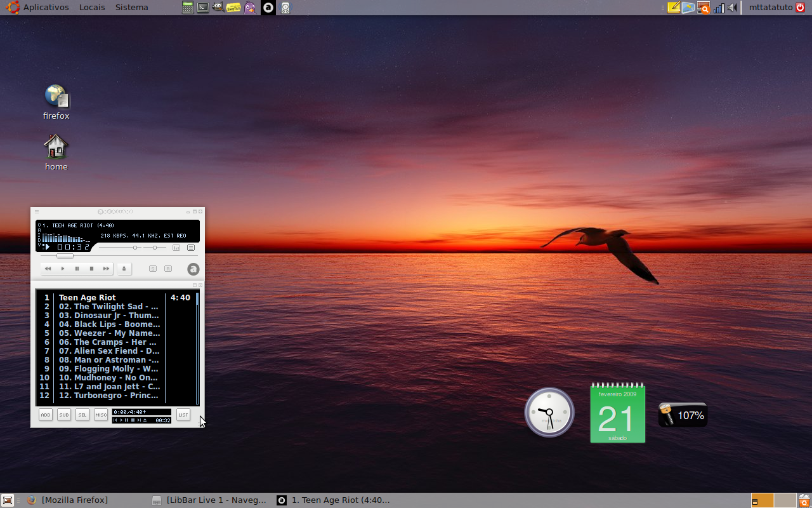Image resolution: width=812 pixels, height=508 pixels.
Task: Open the ADD menu in the playlist
Action: [x=46, y=415]
